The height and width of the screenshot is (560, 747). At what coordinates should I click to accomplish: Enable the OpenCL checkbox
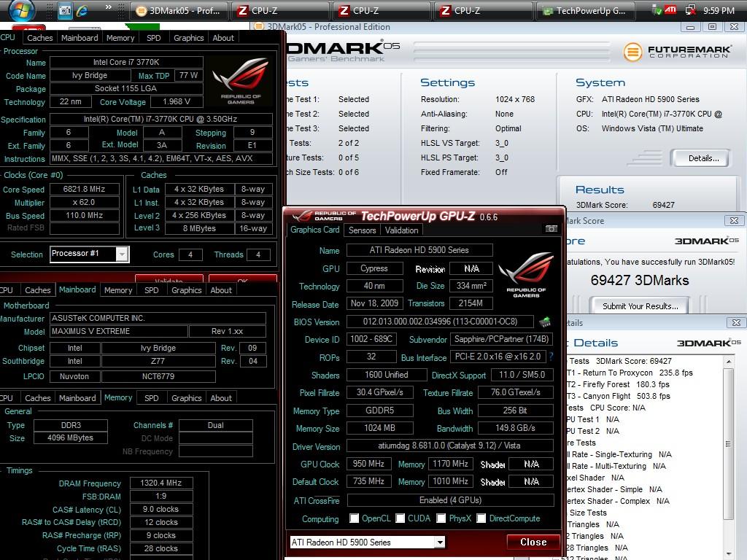coord(354,518)
